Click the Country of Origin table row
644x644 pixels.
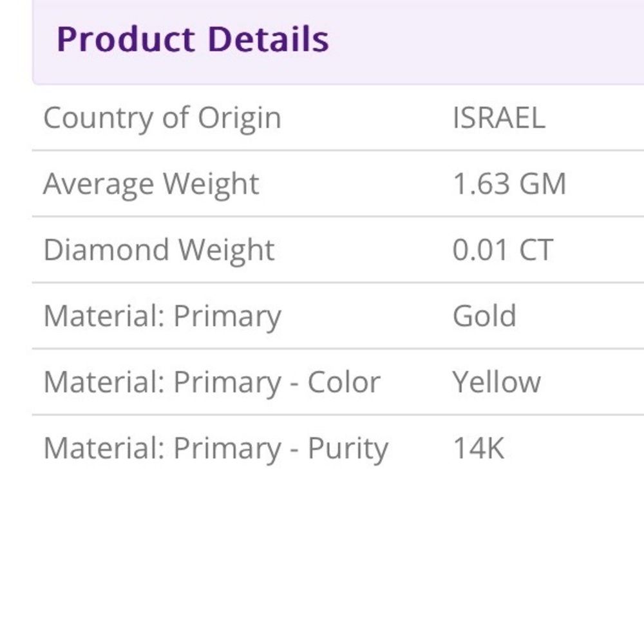tap(338, 118)
